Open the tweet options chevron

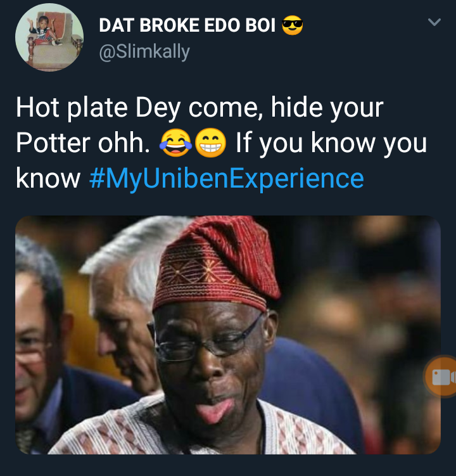point(434,23)
